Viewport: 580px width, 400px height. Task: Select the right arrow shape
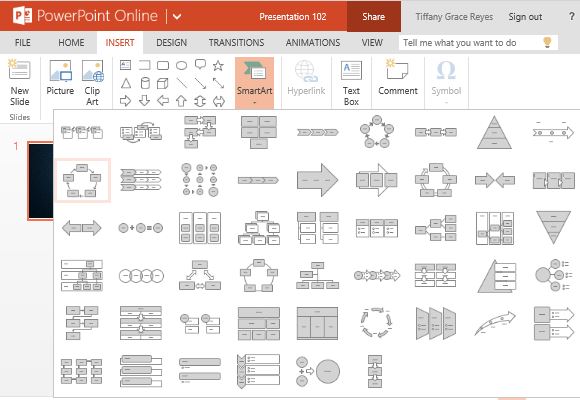[x=125, y=101]
